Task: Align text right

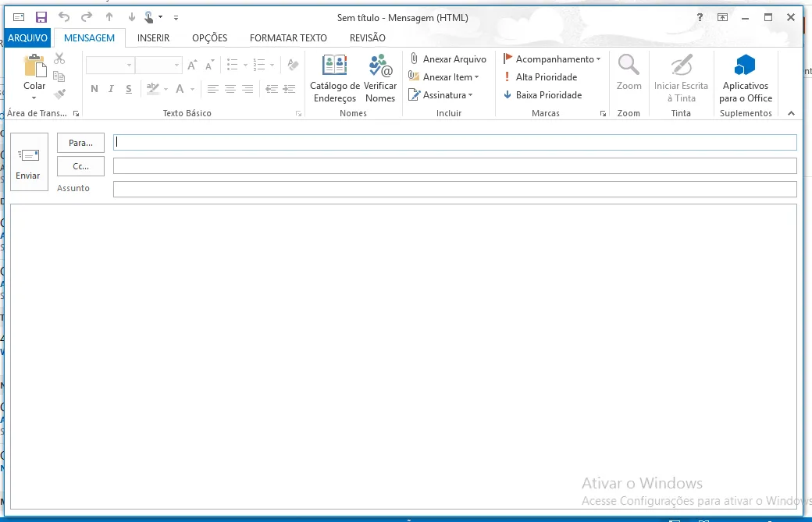Action: pyautogui.click(x=248, y=89)
